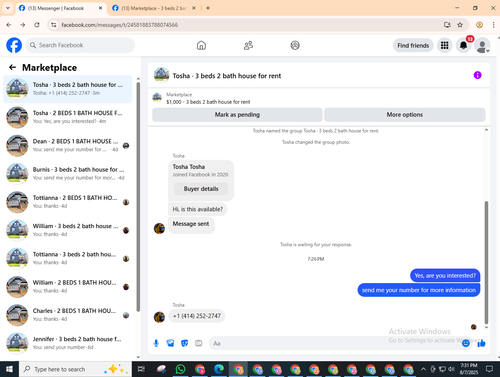Switch to the Marketplace browser tab
Viewport: 500px width, 377px height.
154,8
